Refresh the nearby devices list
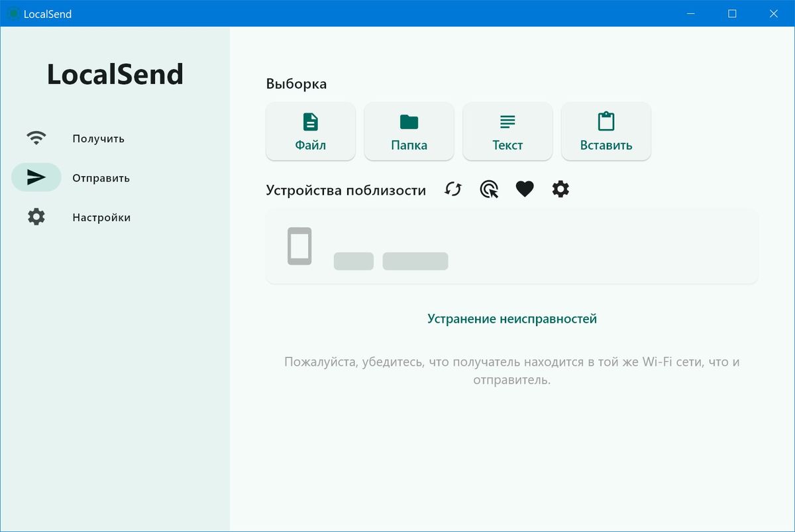This screenshot has width=795, height=532. (453, 189)
